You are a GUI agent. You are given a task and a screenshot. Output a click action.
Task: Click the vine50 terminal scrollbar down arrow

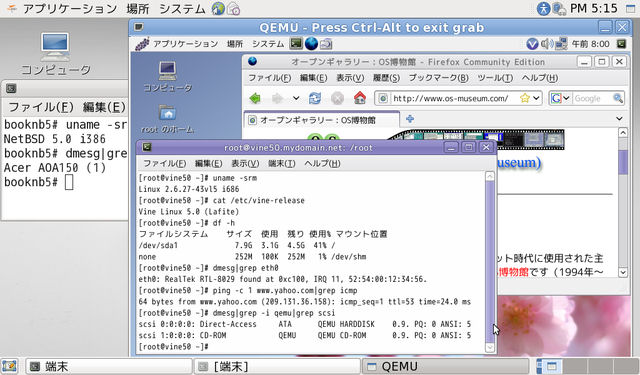[490, 347]
